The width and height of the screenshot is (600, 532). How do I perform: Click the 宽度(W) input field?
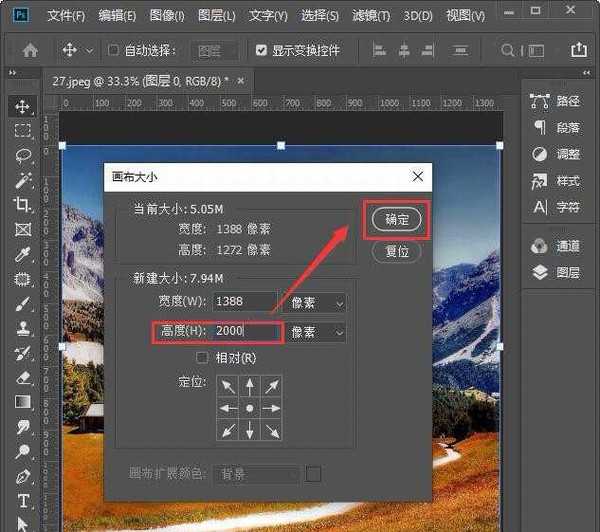245,302
